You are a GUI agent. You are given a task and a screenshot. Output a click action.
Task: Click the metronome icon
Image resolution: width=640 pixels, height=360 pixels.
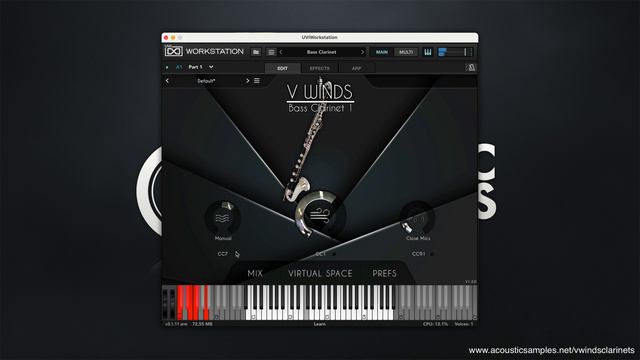click(471, 67)
